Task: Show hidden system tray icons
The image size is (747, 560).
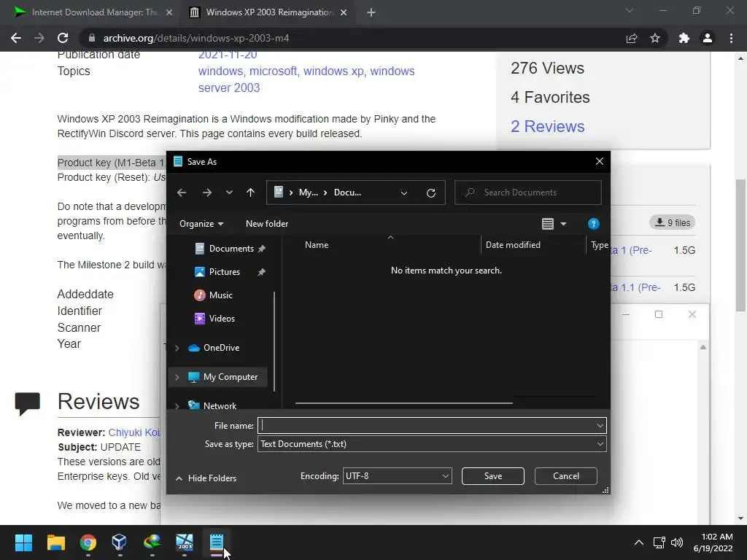Action: point(639,542)
